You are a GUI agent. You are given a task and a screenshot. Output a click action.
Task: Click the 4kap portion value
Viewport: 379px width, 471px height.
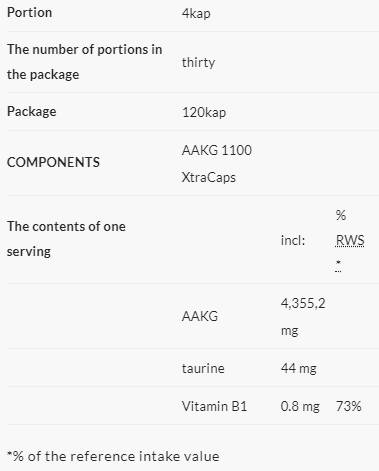click(x=196, y=13)
